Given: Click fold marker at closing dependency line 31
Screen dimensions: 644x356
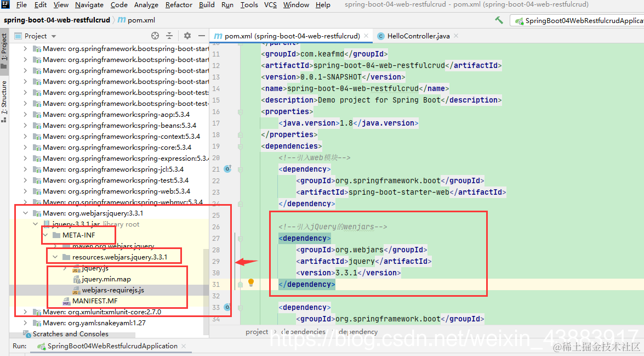Looking at the screenshot, I should 241,285.
